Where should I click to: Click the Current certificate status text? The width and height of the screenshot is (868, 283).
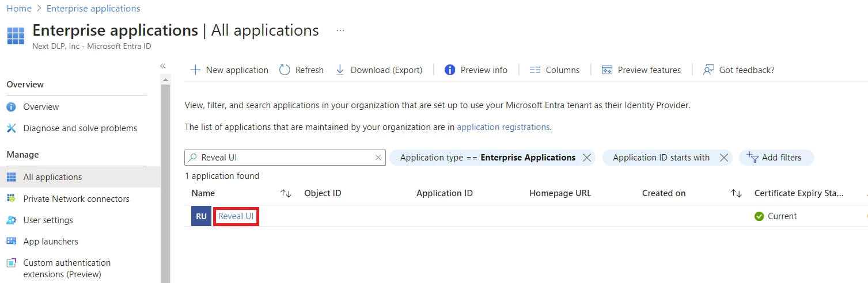pyautogui.click(x=782, y=216)
